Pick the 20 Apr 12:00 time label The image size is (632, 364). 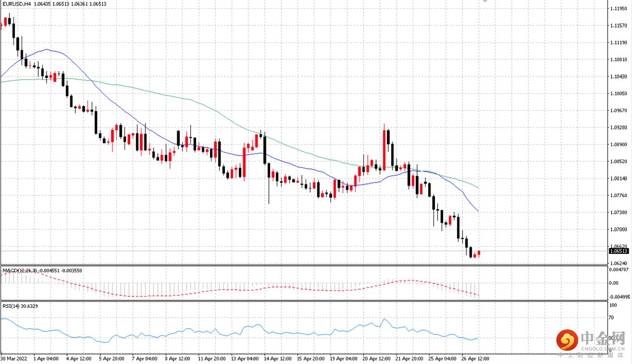pyautogui.click(x=377, y=359)
